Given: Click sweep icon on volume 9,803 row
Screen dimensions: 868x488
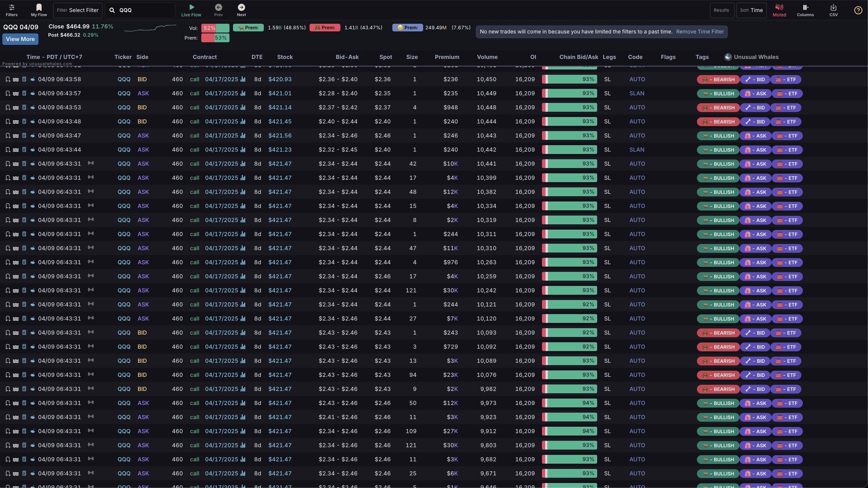Looking at the screenshot, I should coord(91,445).
